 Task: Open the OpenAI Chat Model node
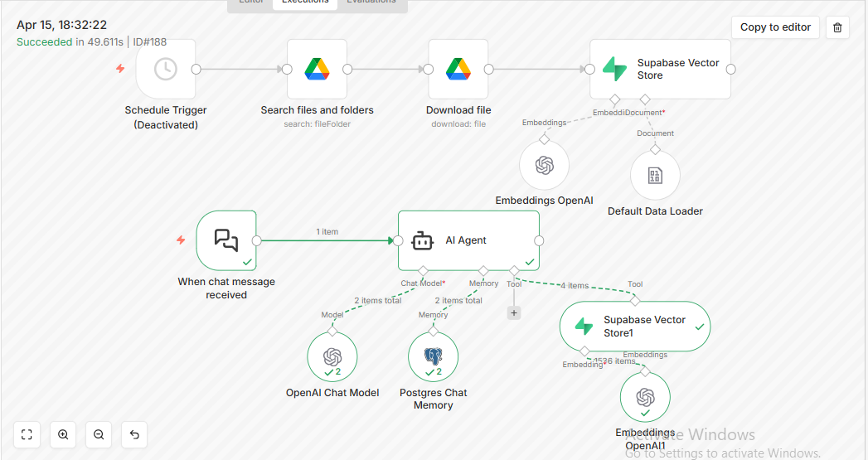point(332,357)
